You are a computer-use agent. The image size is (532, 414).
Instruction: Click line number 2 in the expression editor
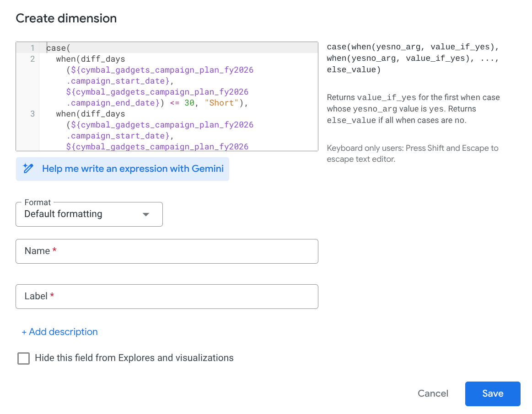pos(32,58)
